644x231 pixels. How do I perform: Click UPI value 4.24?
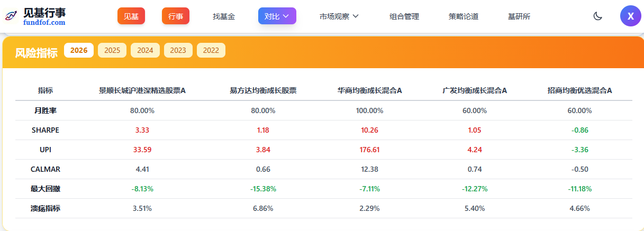coord(475,150)
